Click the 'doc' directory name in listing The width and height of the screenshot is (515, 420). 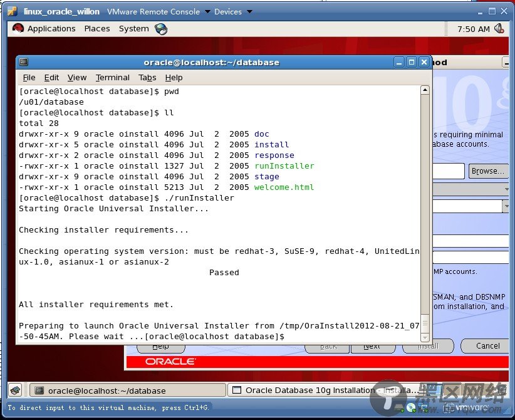point(262,134)
